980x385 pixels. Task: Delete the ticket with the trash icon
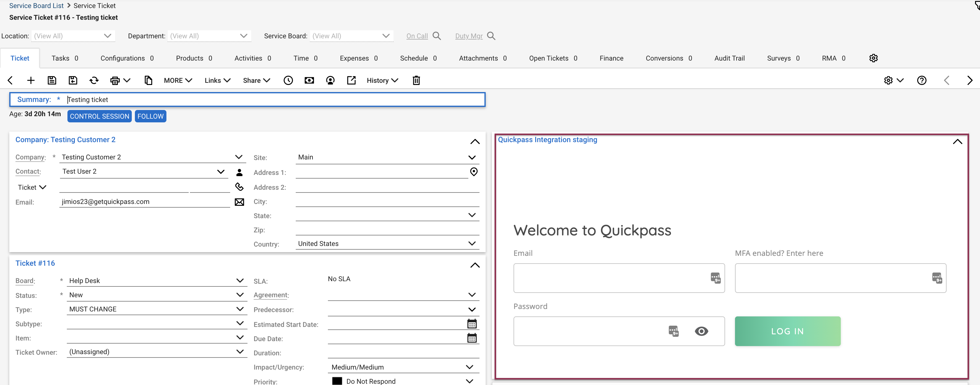416,80
